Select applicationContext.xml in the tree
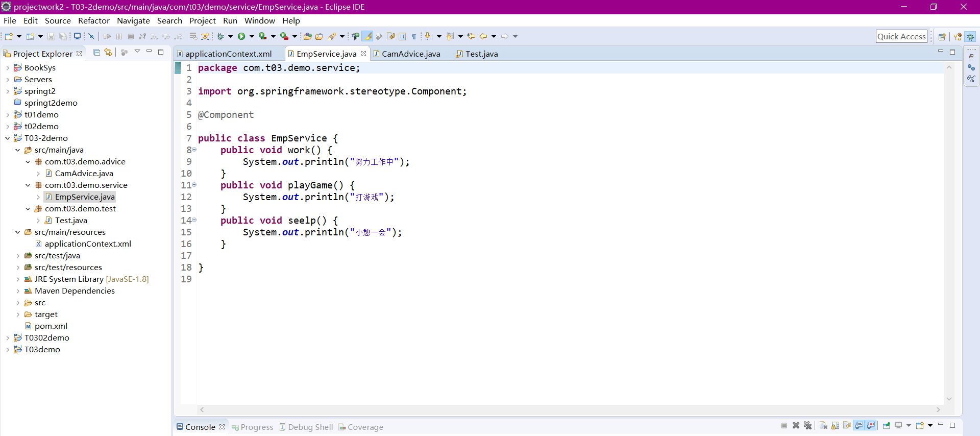This screenshot has height=436, width=980. (88, 244)
